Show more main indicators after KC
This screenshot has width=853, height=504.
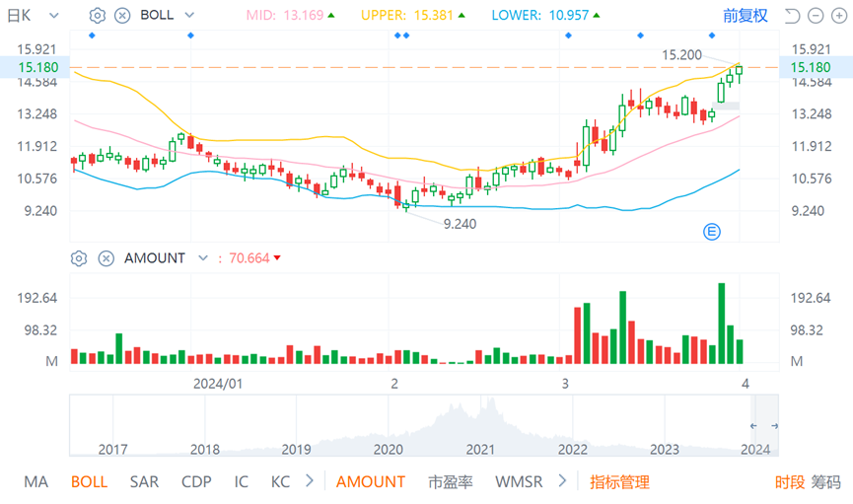[310, 481]
